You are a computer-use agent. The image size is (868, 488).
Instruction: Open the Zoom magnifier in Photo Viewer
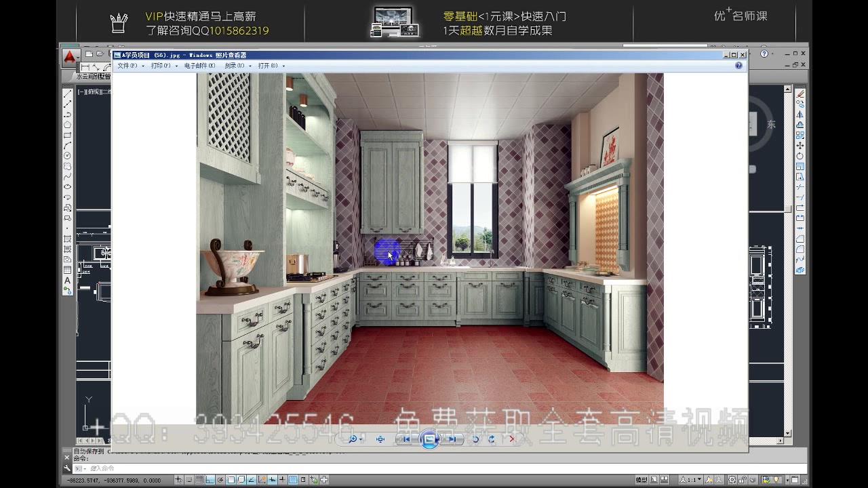point(353,439)
